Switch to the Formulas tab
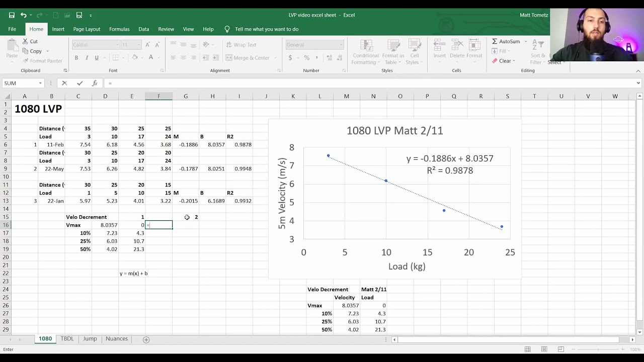The image size is (644, 362). click(119, 29)
